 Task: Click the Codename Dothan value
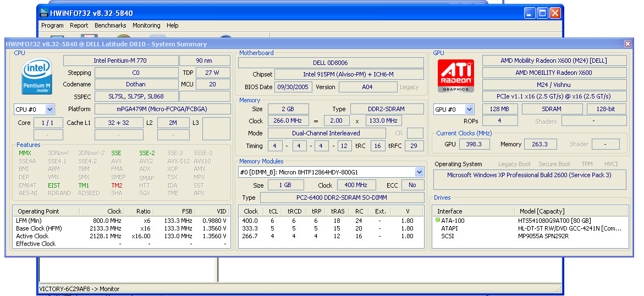coord(136,84)
